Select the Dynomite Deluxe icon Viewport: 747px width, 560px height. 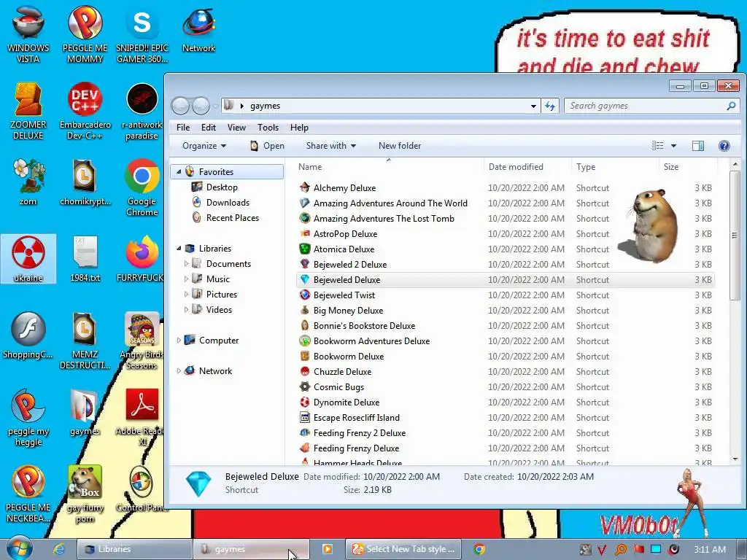304,402
